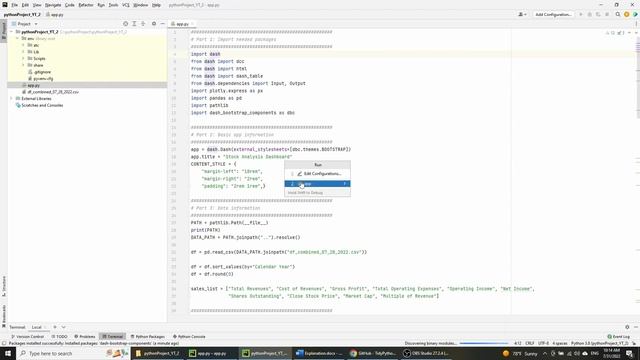Expand the Scripts folder

point(23,58)
